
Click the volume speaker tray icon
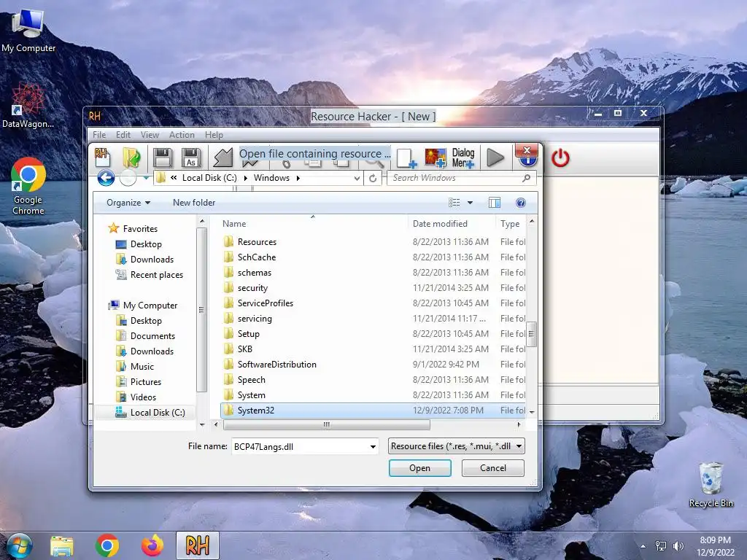coord(678,546)
